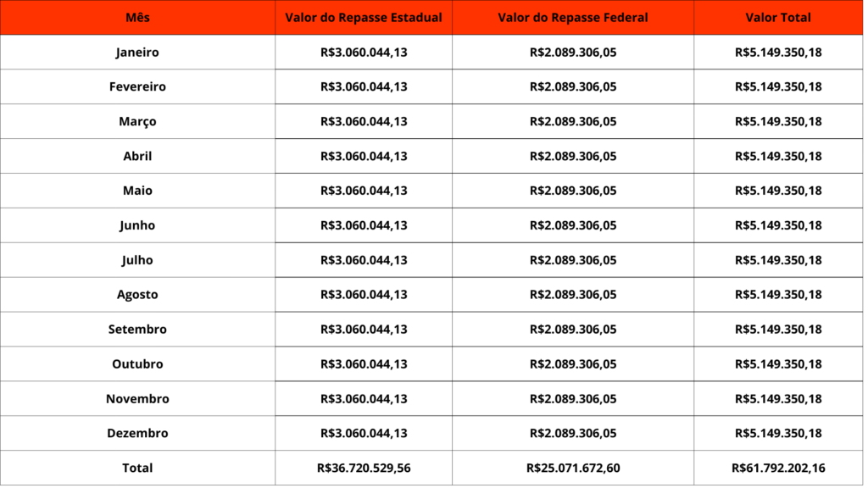
Task: Select the Outubro row label
Action: click(137, 364)
